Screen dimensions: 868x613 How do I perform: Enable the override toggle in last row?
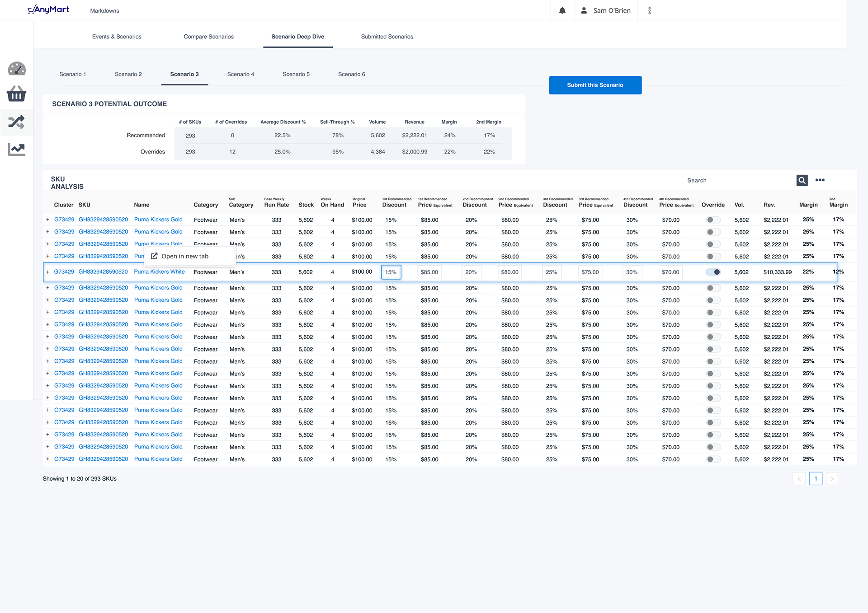tap(713, 459)
